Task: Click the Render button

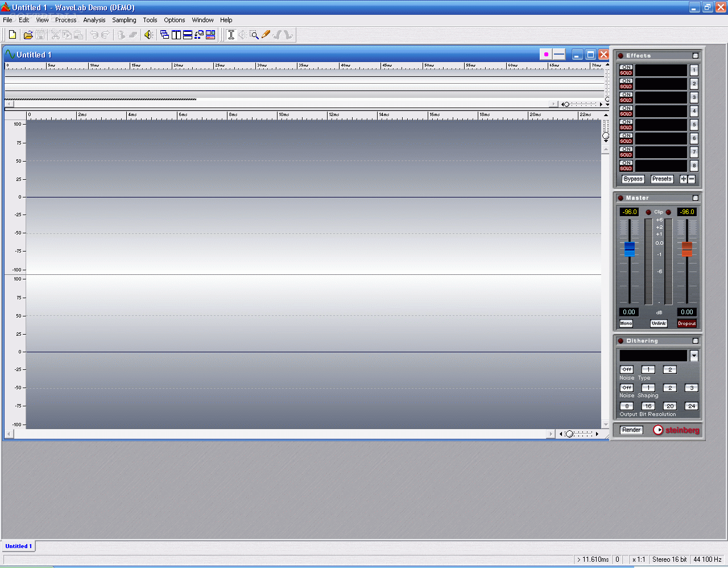Action: click(631, 430)
